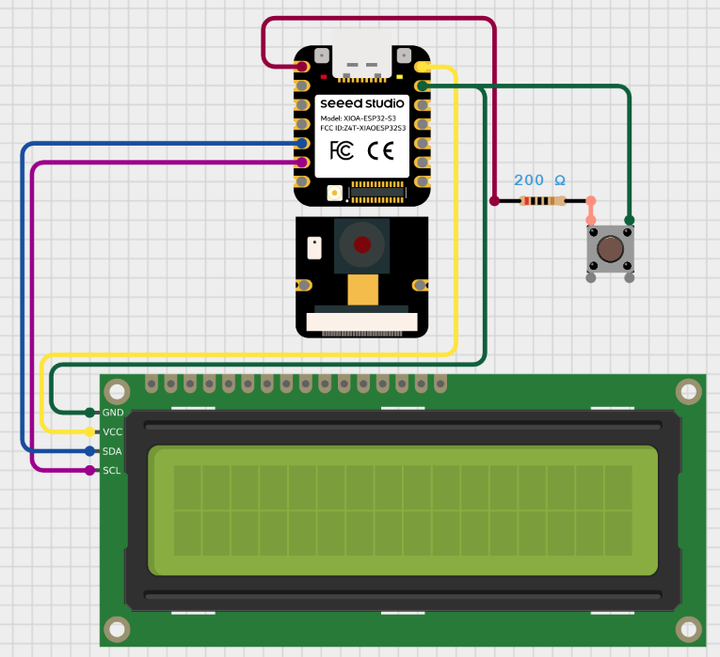Click the green wire endpoint on pushbutton

[630, 221]
